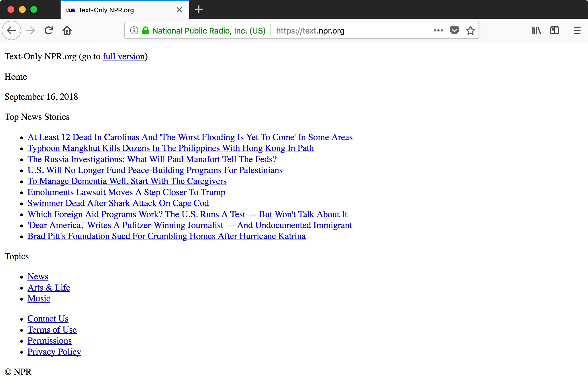The image size is (588, 388).
Task: Minimize the browser window with yellow button
Action: point(22,9)
